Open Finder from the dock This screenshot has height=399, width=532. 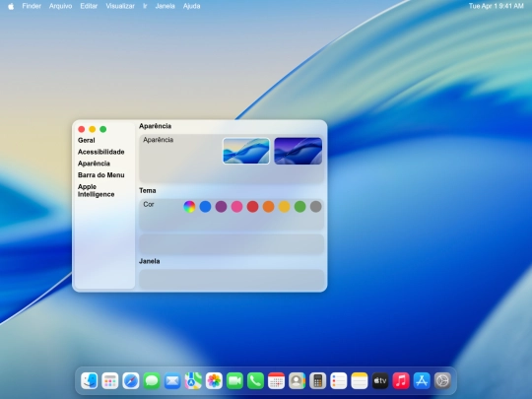tap(90, 380)
